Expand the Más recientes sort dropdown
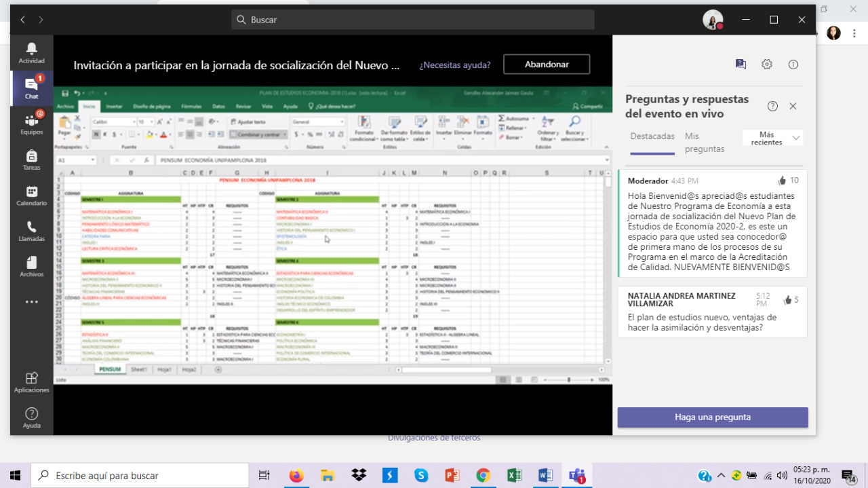Viewport: 868px width, 488px height. (772, 138)
